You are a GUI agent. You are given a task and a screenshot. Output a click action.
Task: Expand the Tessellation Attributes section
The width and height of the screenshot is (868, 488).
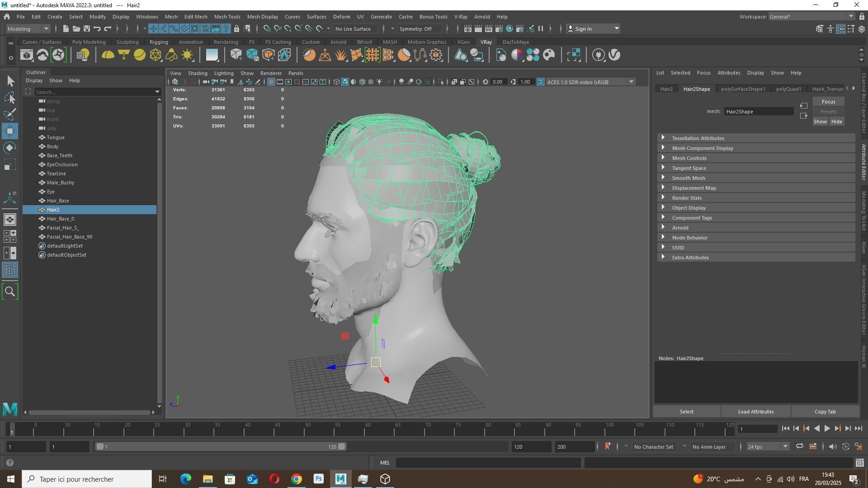756,138
